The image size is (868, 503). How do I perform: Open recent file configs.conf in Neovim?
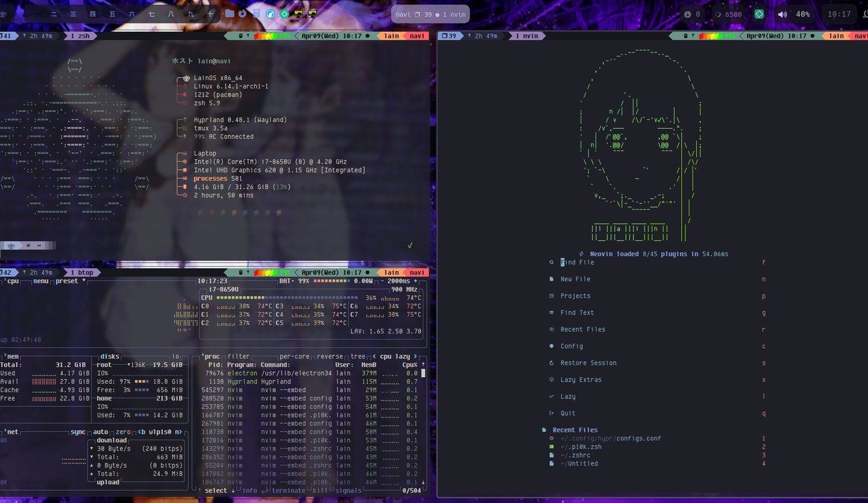point(657,439)
